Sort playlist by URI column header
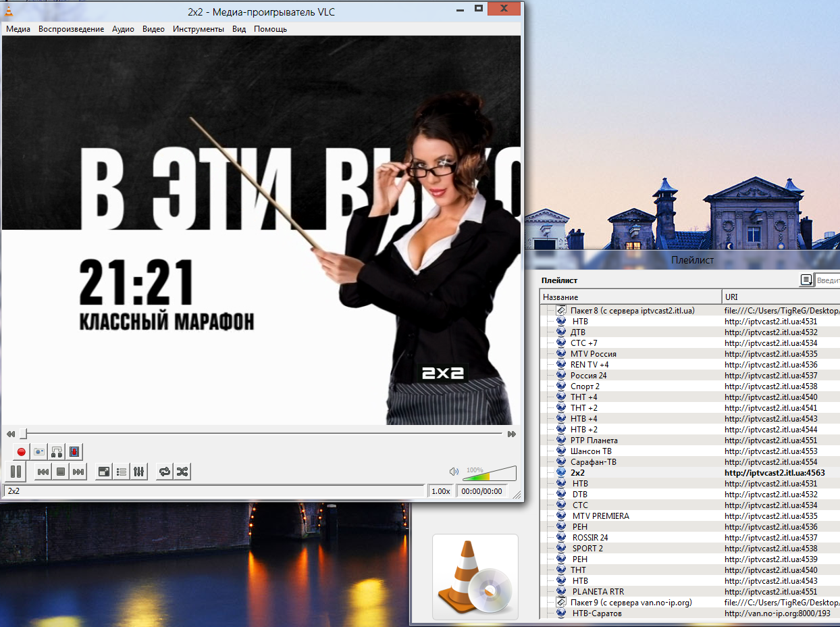Viewport: 840px width, 627px height. coord(781,297)
